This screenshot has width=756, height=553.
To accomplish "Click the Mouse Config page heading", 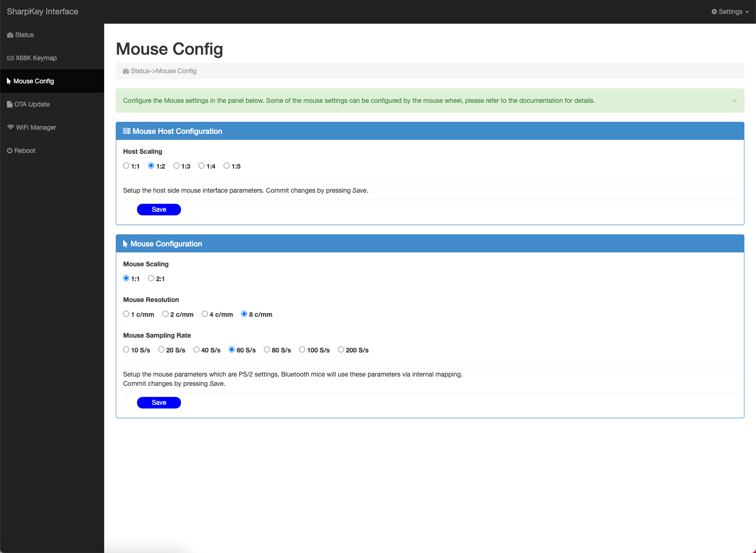I will [169, 49].
